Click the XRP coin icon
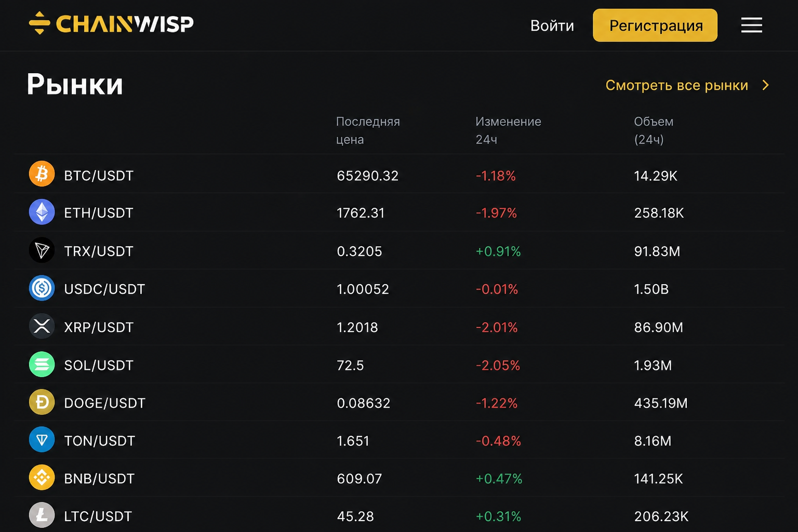This screenshot has width=798, height=532. coord(42,326)
